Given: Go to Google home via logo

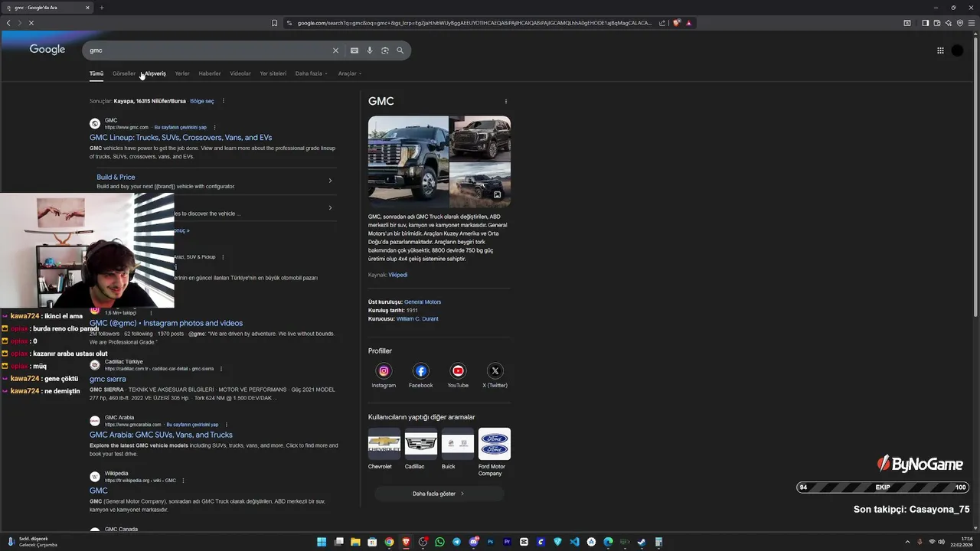Looking at the screenshot, I should tap(47, 50).
